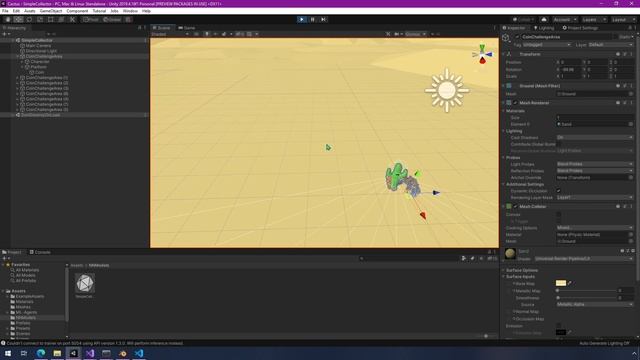The width and height of the screenshot is (640, 360).
Task: Collapse the Transform component
Action: pos(503,54)
